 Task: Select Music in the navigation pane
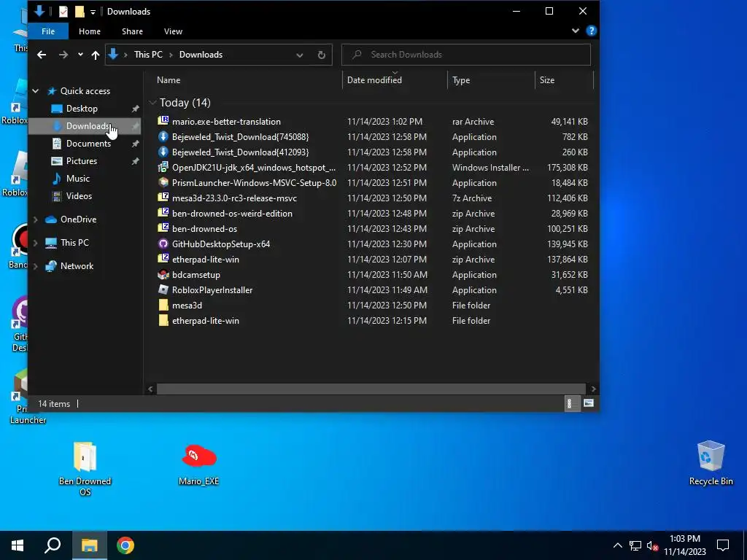(x=77, y=179)
